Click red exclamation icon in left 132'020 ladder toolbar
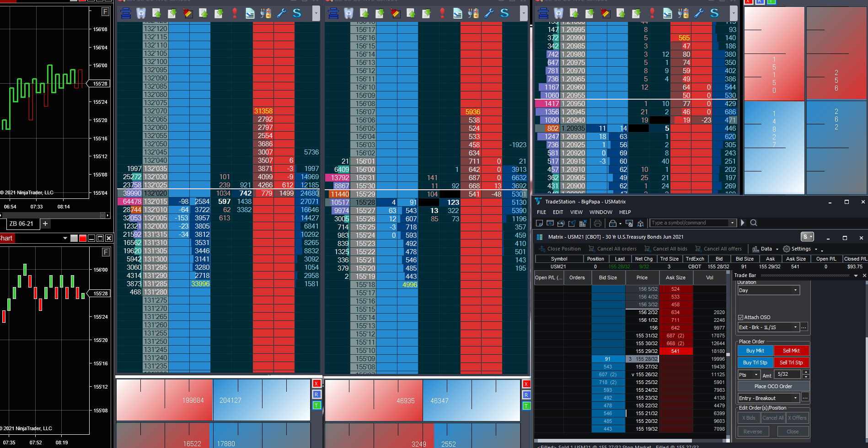868x448 pixels. [x=235, y=13]
